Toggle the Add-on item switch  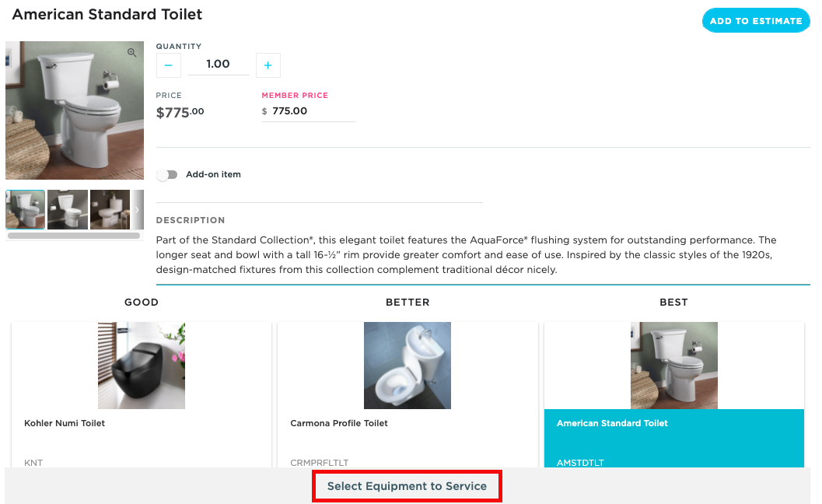tap(167, 175)
